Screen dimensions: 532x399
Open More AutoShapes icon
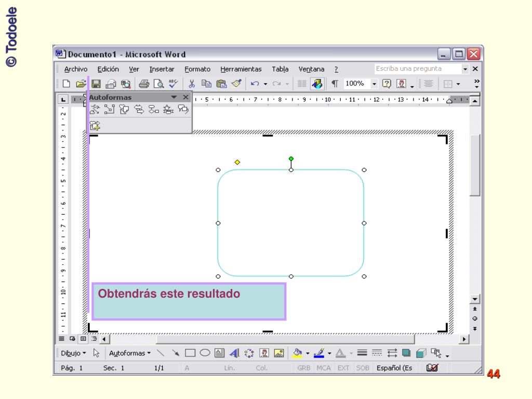pyautogui.click(x=95, y=126)
